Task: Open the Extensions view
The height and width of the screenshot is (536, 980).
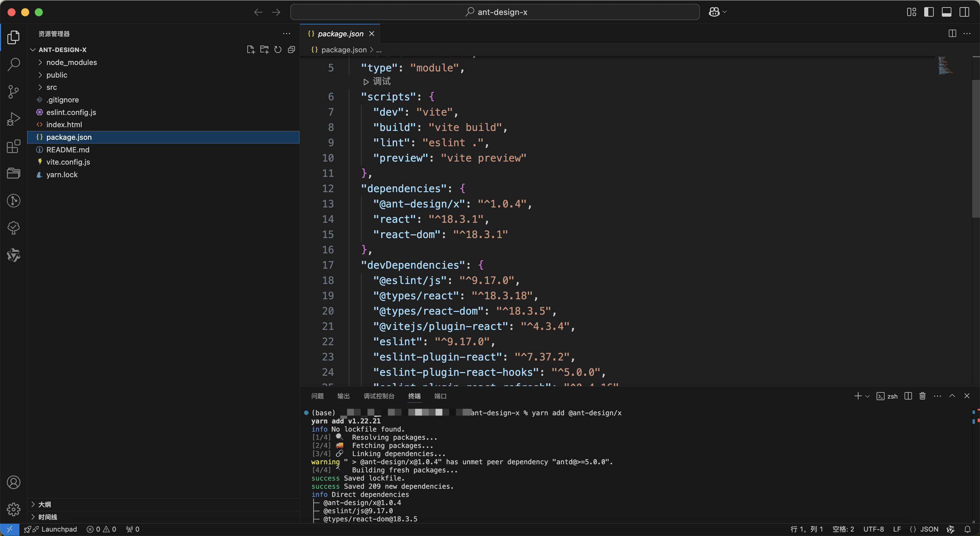Action: pyautogui.click(x=14, y=146)
